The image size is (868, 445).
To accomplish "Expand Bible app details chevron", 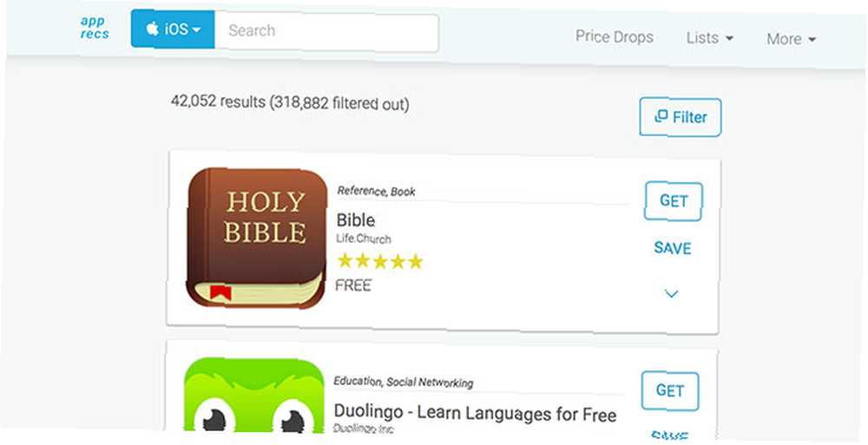I will [672, 294].
